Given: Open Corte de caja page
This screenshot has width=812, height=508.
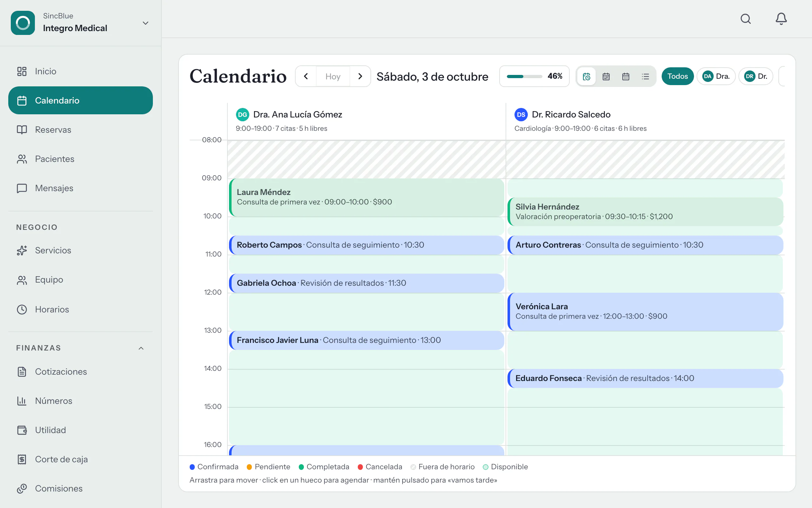Looking at the screenshot, I should (81, 459).
